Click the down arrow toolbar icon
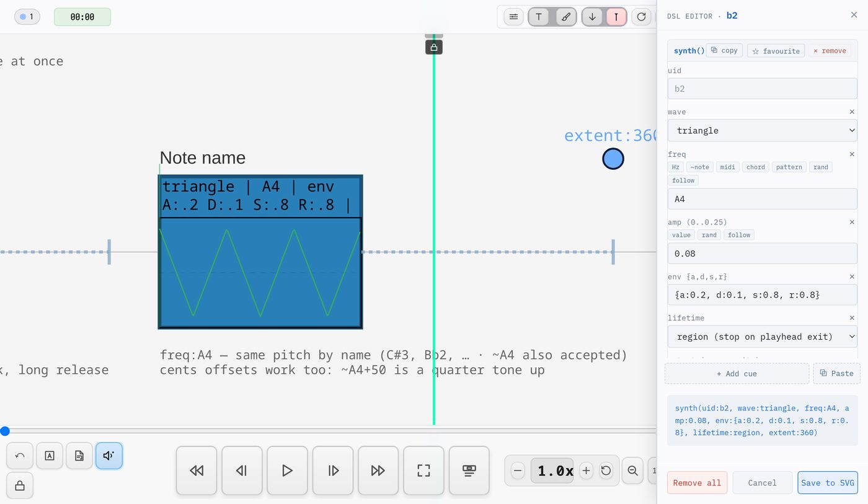 click(592, 17)
